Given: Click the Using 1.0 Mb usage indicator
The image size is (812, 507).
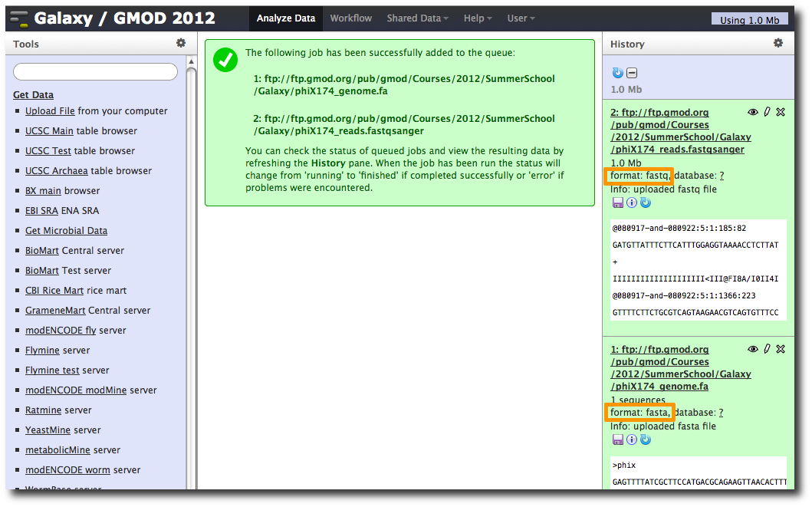Looking at the screenshot, I should (749, 20).
